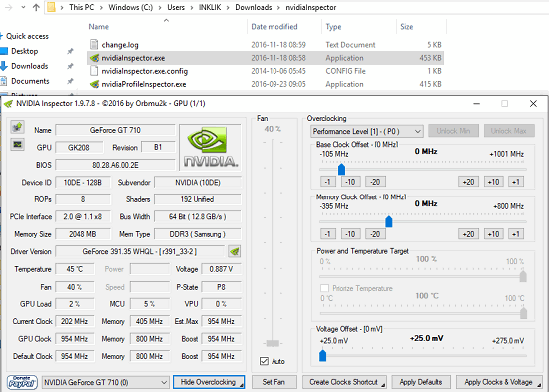Click the Apply Defaults button
This screenshot has width=549, height=392.
(421, 382)
